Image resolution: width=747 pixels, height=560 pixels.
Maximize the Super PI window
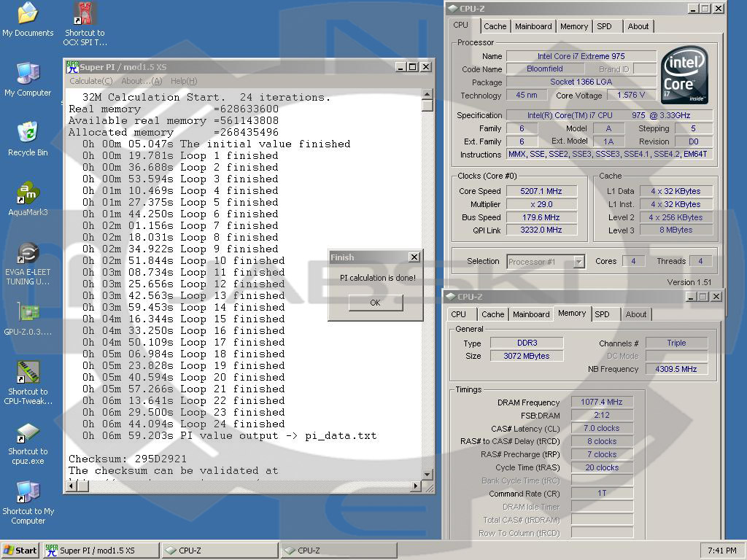point(413,67)
